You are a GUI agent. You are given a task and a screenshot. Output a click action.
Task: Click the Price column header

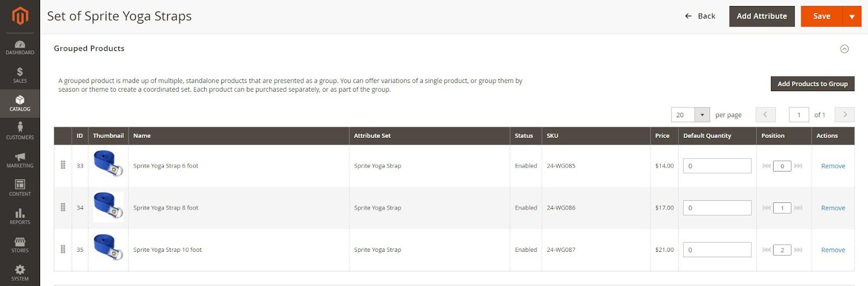point(664,136)
